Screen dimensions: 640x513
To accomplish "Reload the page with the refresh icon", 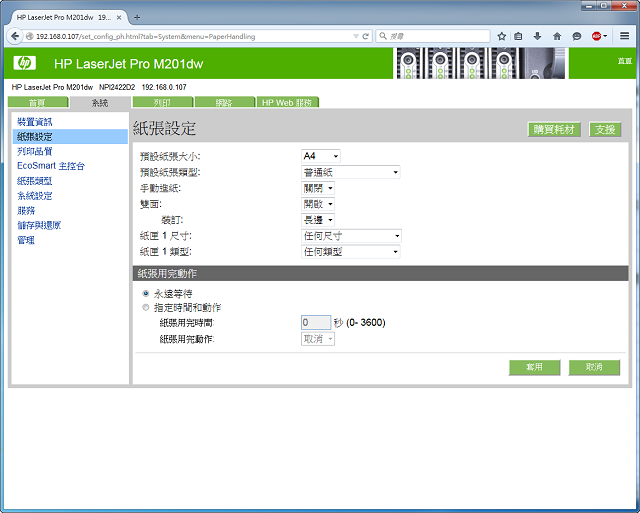I will coord(366,36).
